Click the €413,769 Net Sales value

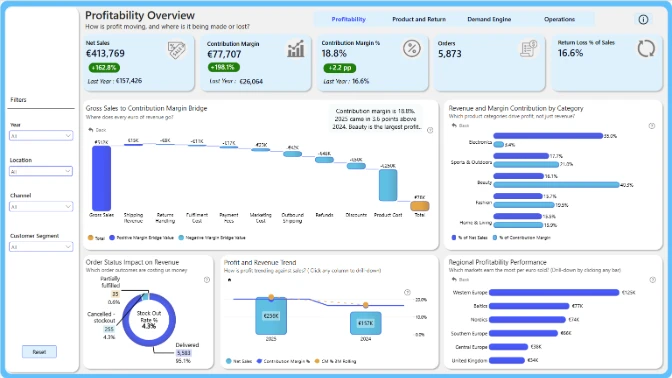[105, 54]
